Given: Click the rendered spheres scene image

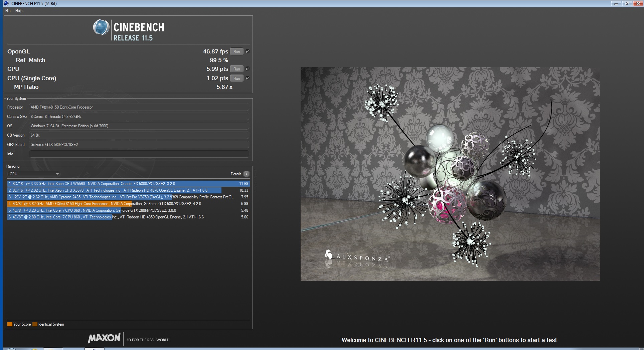Looking at the screenshot, I should pyautogui.click(x=450, y=174).
